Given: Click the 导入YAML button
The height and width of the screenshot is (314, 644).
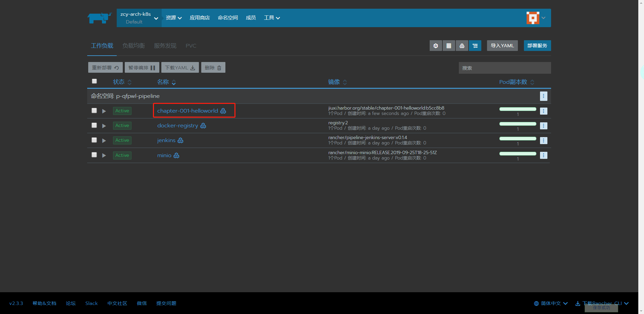Looking at the screenshot, I should coord(502,46).
